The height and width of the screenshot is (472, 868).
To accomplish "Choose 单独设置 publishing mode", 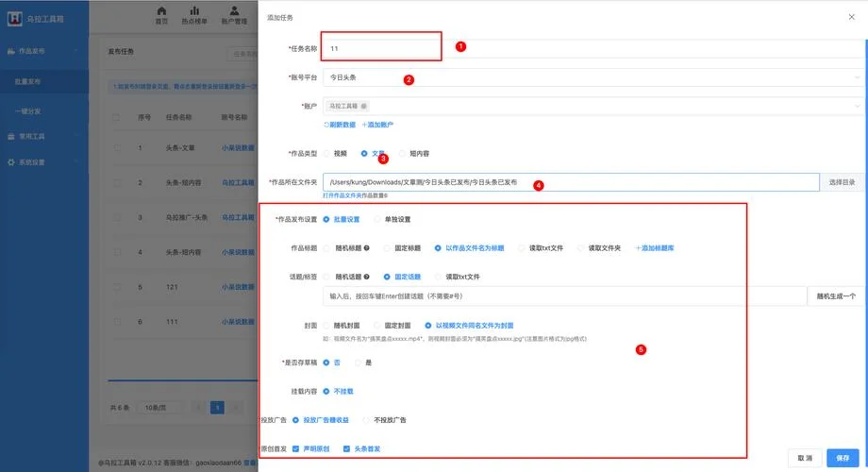I will click(392, 219).
